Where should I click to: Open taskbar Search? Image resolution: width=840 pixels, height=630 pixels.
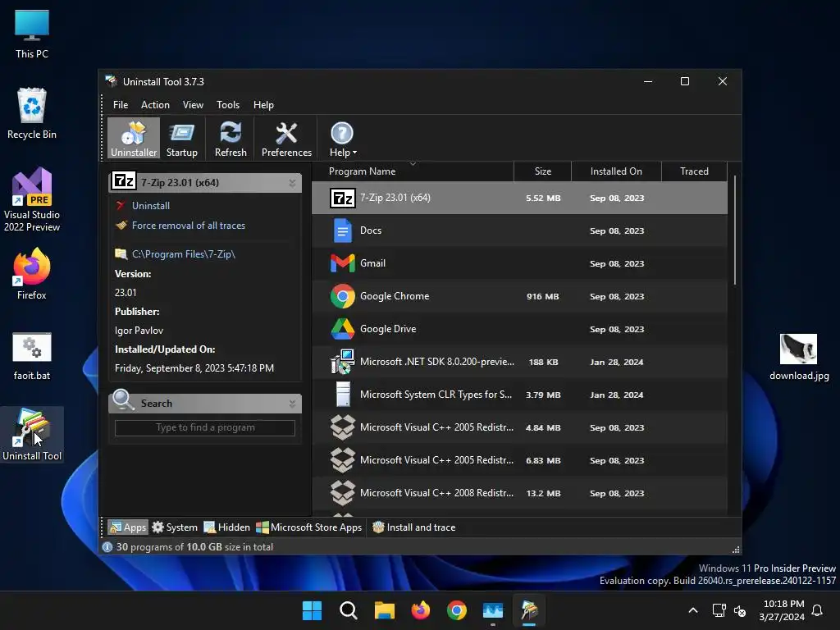348,610
